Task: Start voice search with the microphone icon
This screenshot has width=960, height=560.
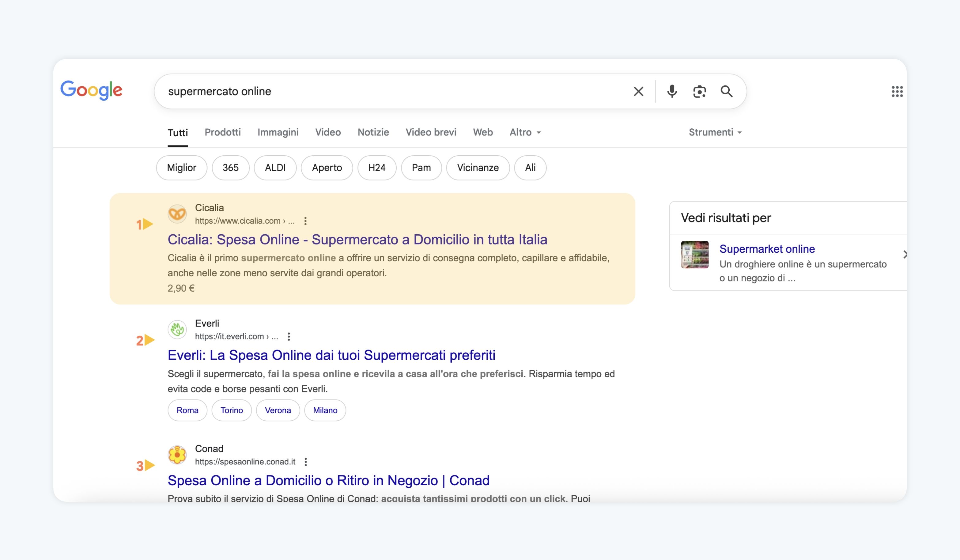Action: [x=672, y=91]
